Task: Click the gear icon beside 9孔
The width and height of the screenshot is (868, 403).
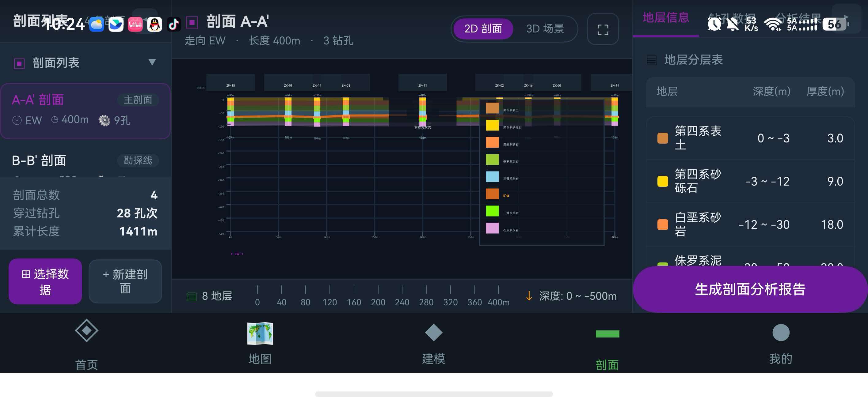Action: pos(104,121)
